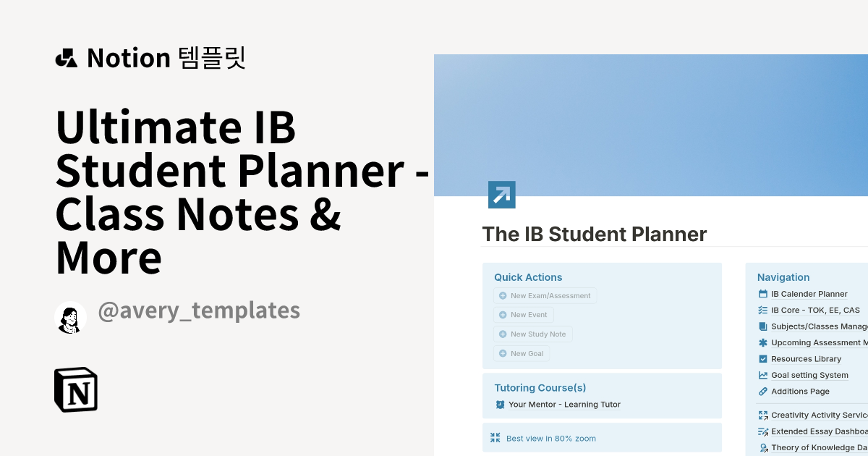Select the blue arrow page icon above the title
Viewport: 868px width, 456px height.
(501, 194)
